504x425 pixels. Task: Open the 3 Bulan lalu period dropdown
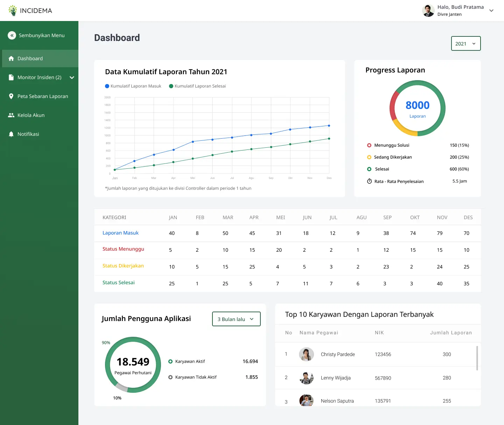tap(236, 319)
